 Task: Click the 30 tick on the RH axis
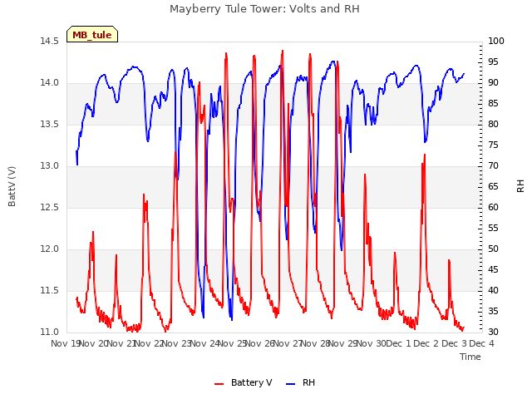point(493,332)
